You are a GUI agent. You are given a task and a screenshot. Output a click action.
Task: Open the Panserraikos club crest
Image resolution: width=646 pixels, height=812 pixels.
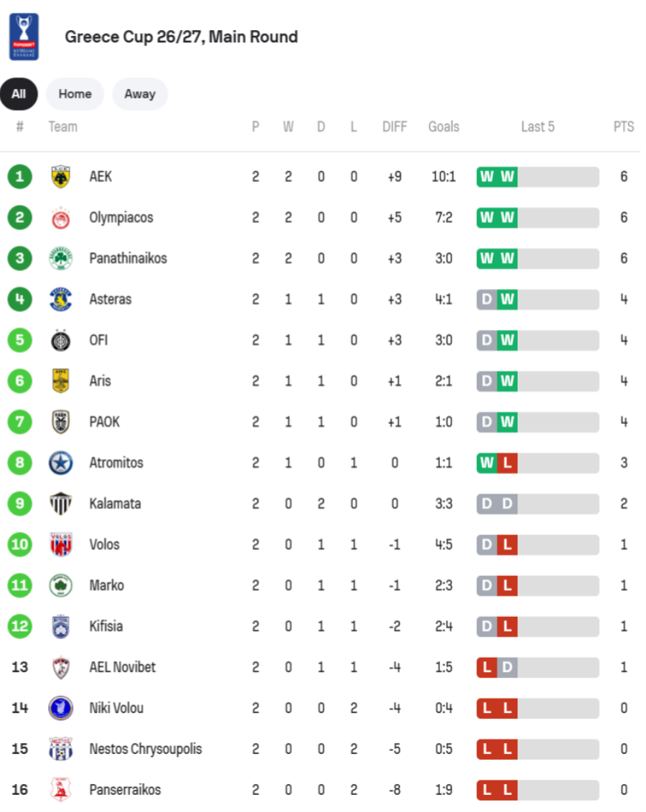coord(60,789)
